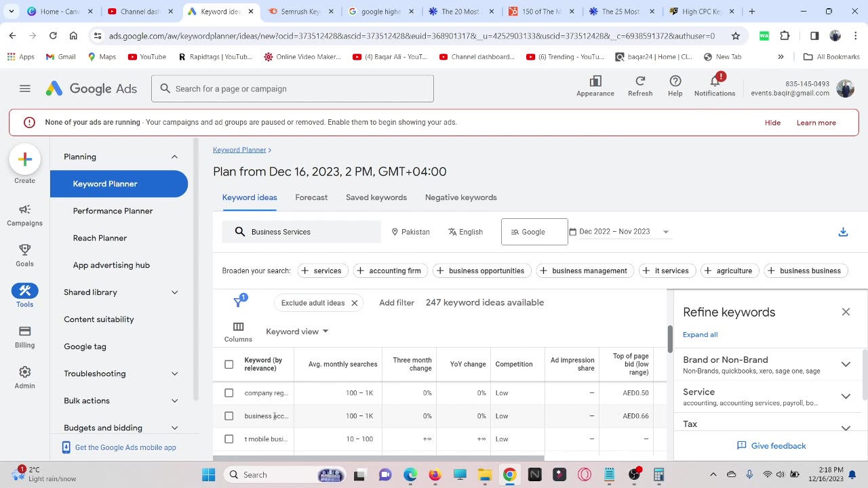Click Hide on the alert banner

(x=772, y=123)
